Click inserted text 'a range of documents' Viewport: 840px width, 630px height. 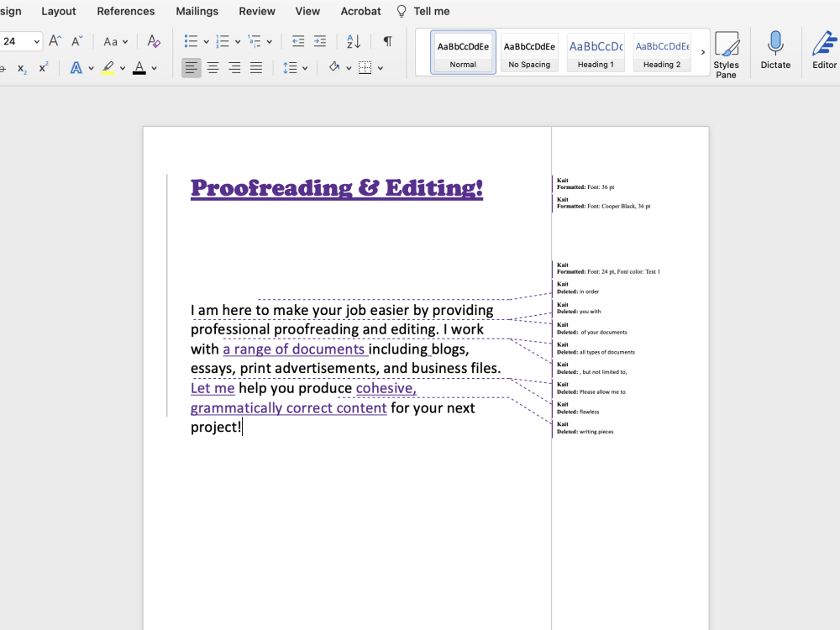click(293, 349)
